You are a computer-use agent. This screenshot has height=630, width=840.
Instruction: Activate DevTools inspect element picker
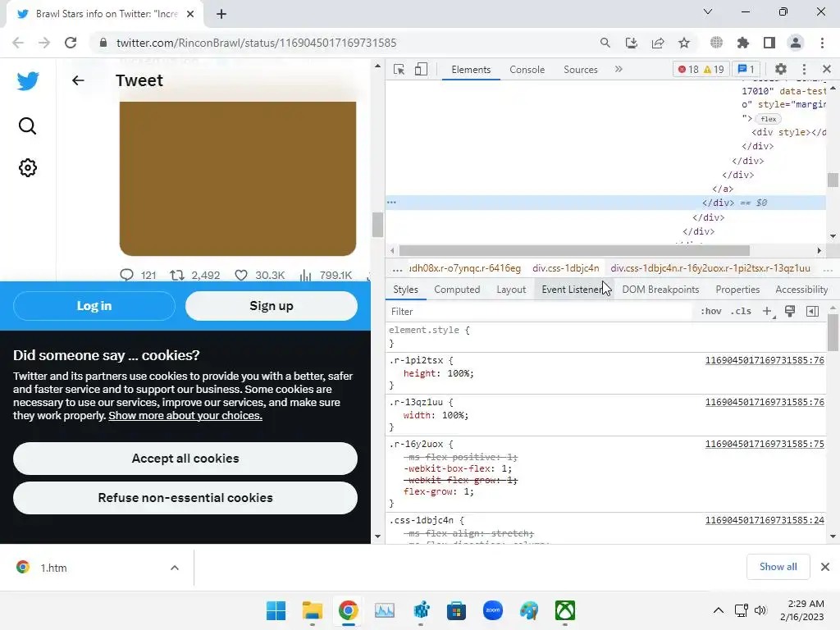pyautogui.click(x=399, y=70)
